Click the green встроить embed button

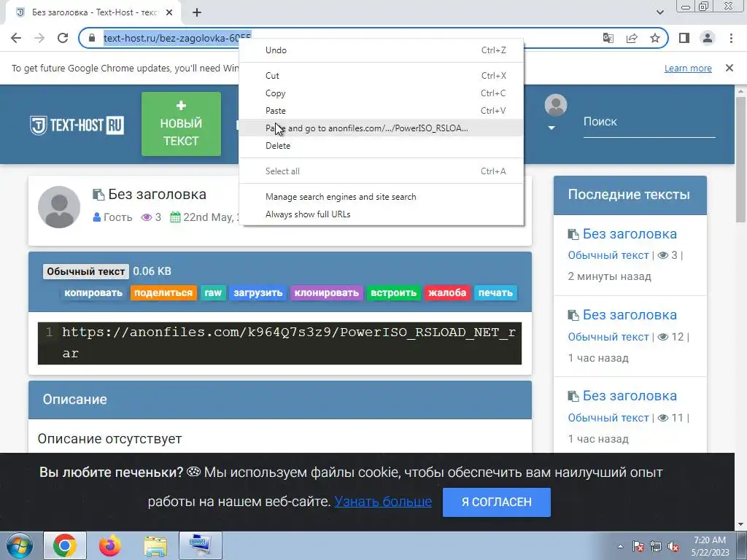393,293
